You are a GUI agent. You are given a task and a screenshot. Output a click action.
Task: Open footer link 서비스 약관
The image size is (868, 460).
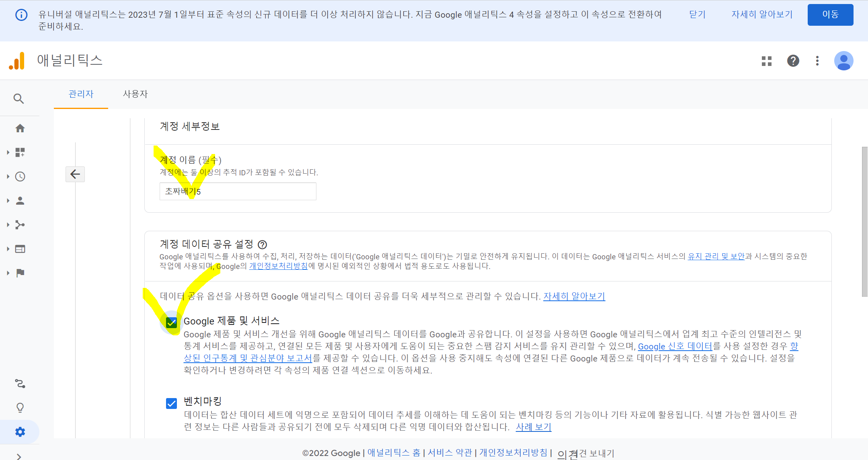449,453
